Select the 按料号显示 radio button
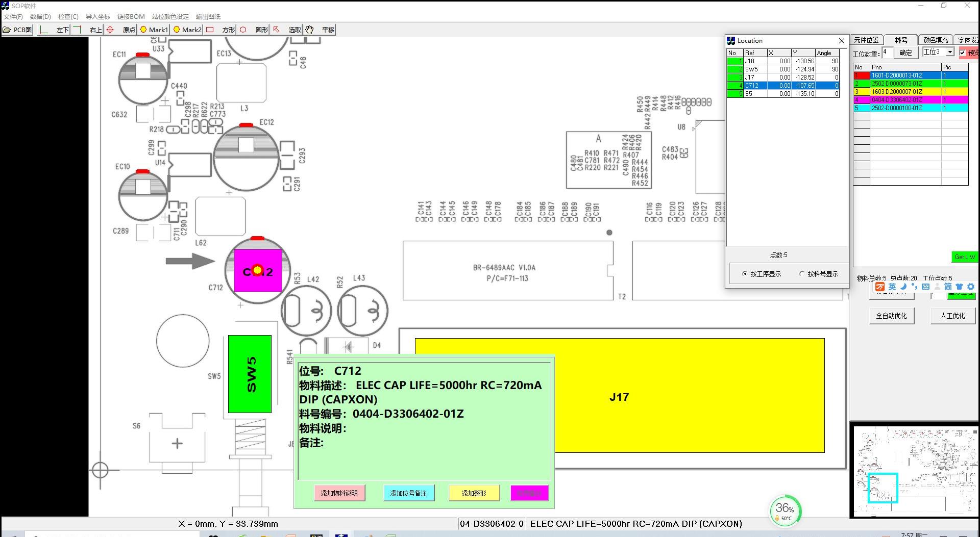This screenshot has height=537, width=980. tap(802, 274)
